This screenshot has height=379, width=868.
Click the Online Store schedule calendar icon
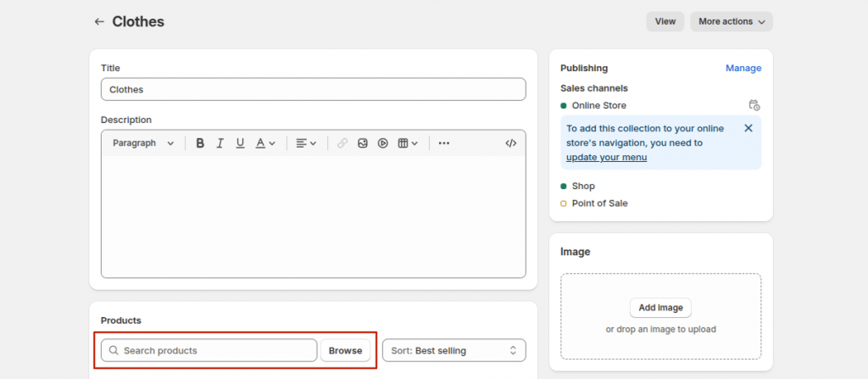754,105
